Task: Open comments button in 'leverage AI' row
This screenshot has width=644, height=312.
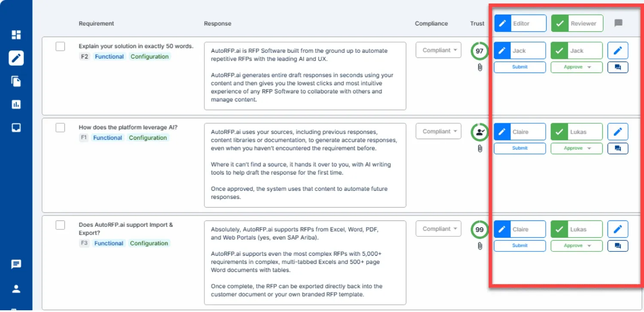Action: click(618, 148)
